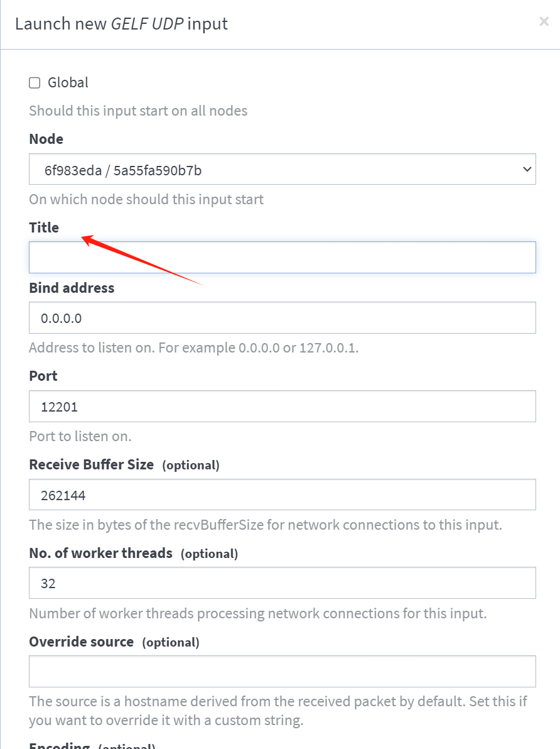
Task: Select the Port field containing 12201
Action: (x=282, y=406)
